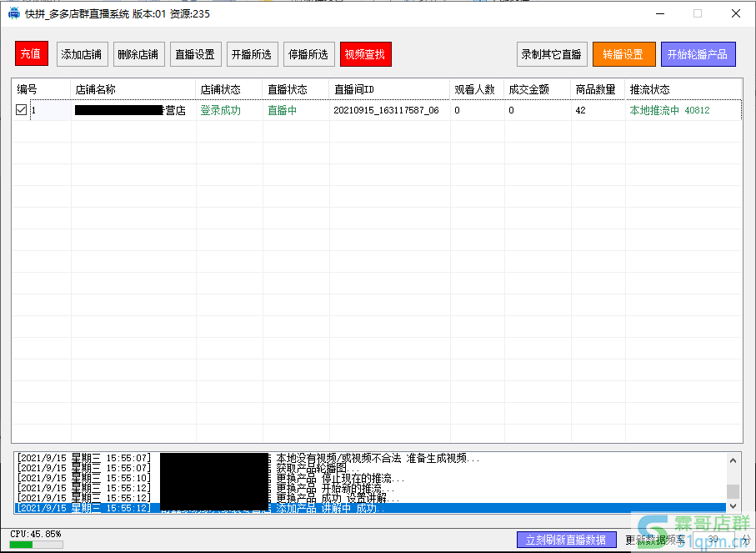Click the red 充值 recharge button
This screenshot has width=756, height=553.
coord(32,54)
